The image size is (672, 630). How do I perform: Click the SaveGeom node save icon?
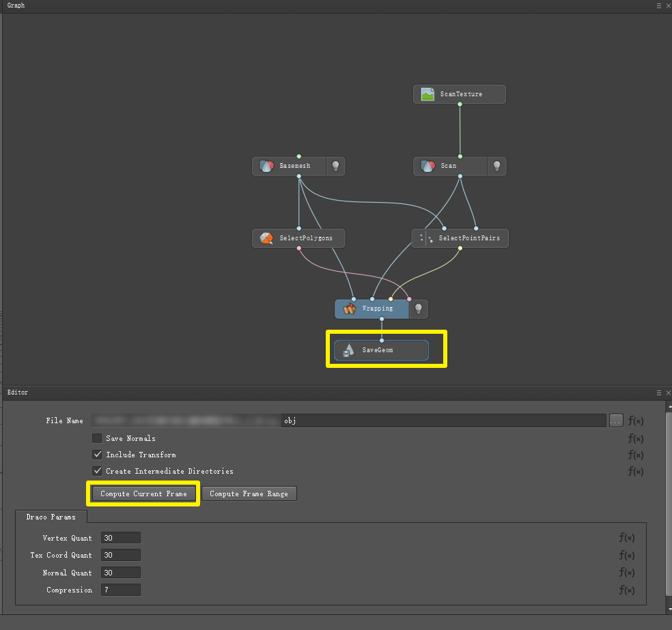pos(348,350)
